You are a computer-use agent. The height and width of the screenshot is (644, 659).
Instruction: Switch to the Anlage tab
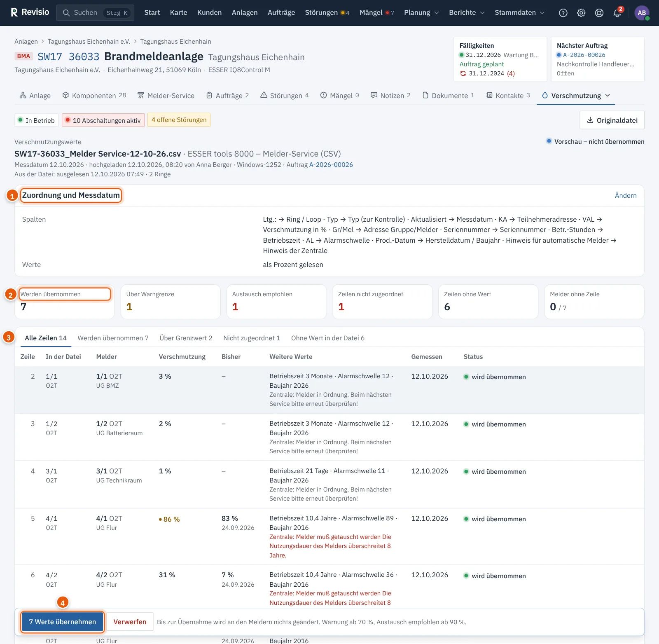click(35, 96)
